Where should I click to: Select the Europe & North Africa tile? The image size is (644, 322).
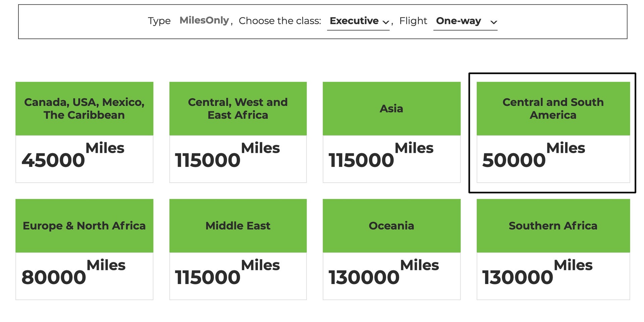(x=84, y=226)
